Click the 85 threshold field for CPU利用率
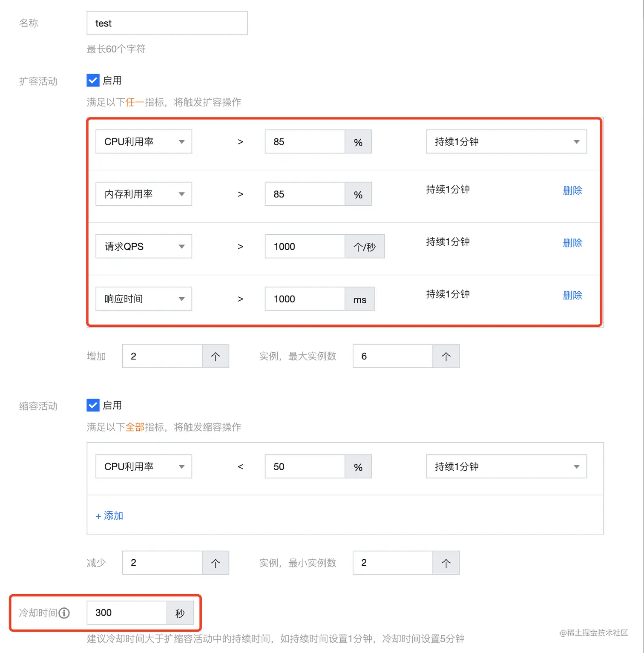Screen dimensions: 644x653 tap(305, 141)
